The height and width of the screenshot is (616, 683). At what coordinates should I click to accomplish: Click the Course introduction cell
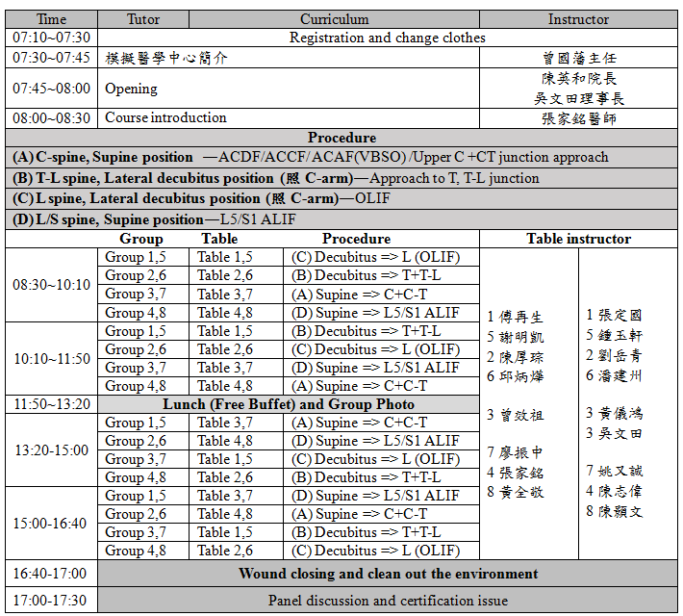(165, 117)
